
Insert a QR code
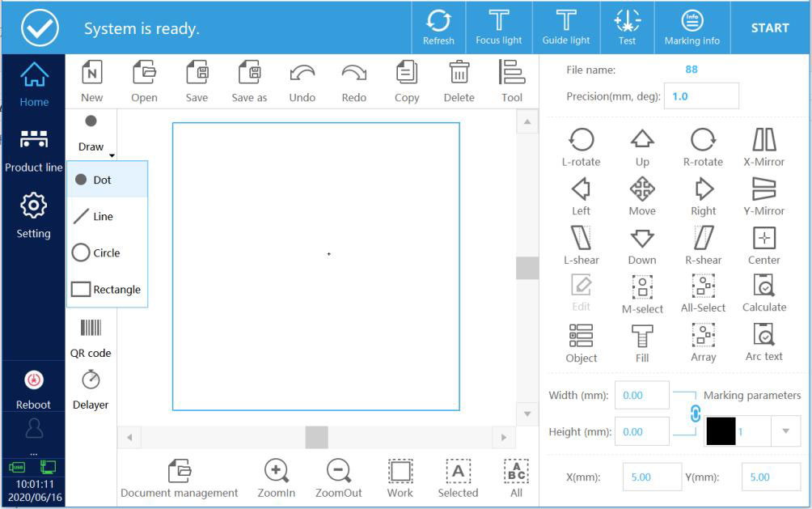pos(91,338)
